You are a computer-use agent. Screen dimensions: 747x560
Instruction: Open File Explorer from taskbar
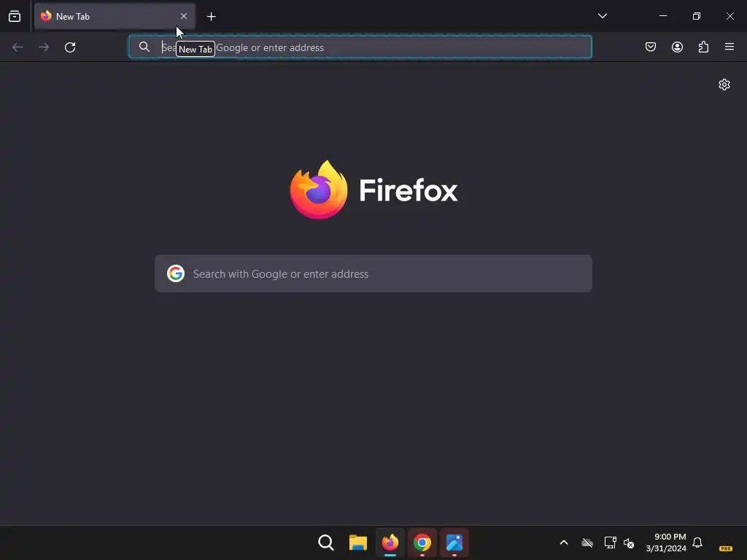357,542
